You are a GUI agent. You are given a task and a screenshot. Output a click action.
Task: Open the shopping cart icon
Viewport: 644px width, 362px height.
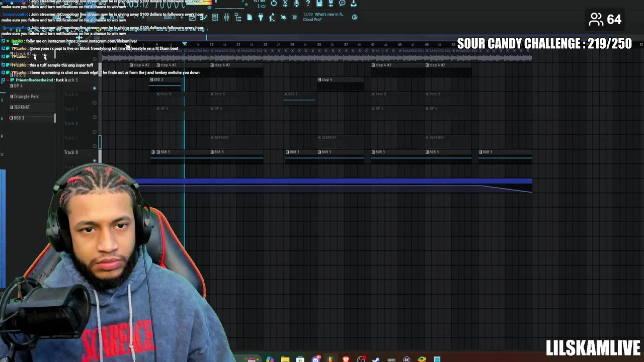(294, 17)
